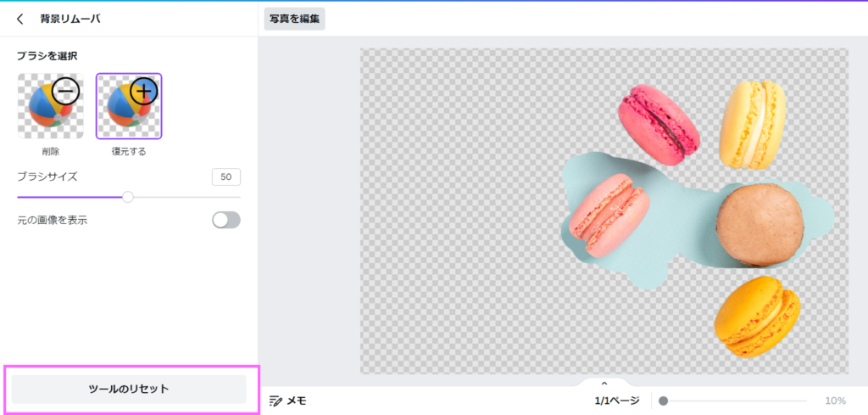Image resolution: width=868 pixels, height=415 pixels.
Task: Click the brown macaron on canvas
Action: (759, 225)
